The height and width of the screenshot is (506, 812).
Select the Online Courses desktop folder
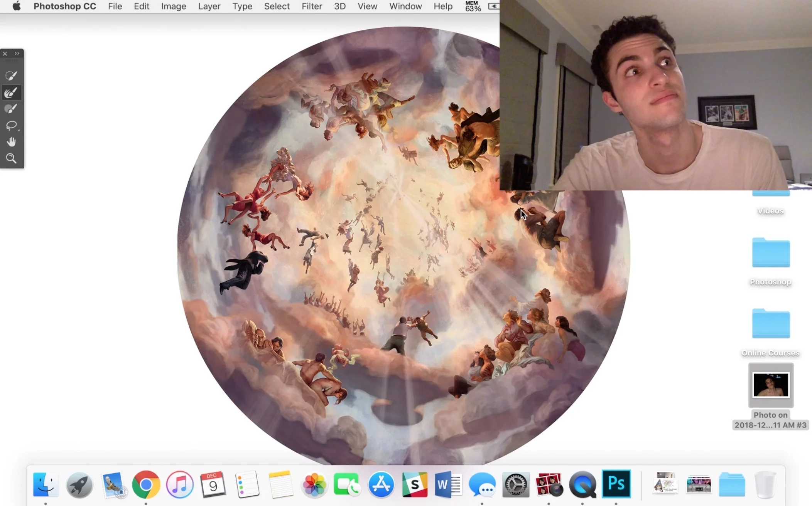pyautogui.click(x=771, y=324)
